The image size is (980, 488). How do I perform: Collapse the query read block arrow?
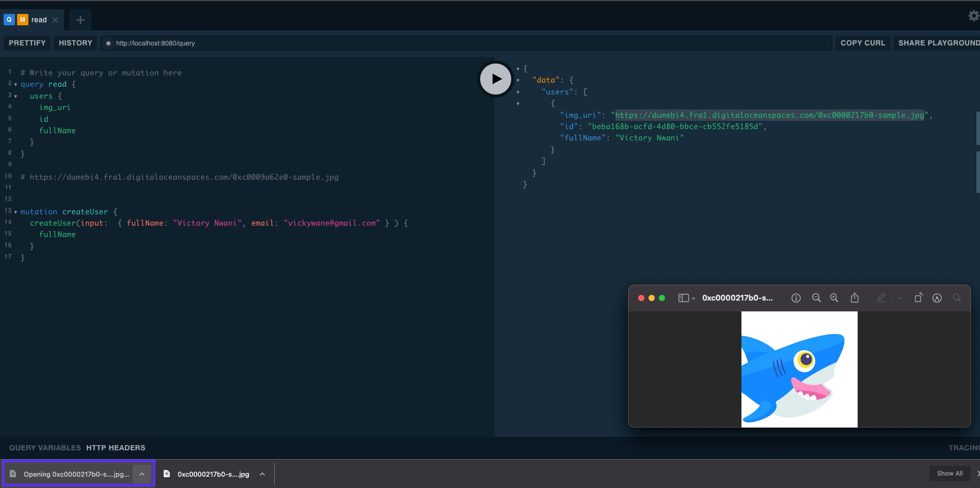tap(15, 85)
